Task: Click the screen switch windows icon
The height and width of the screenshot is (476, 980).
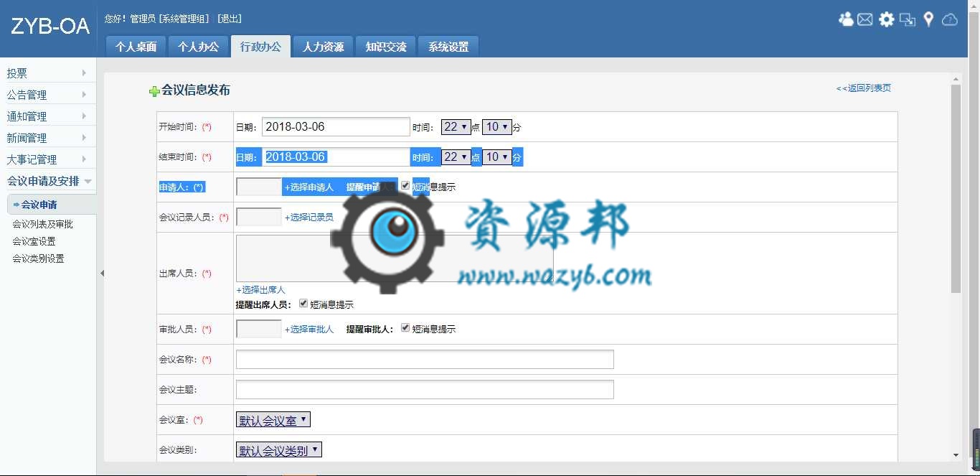Action: click(x=908, y=19)
